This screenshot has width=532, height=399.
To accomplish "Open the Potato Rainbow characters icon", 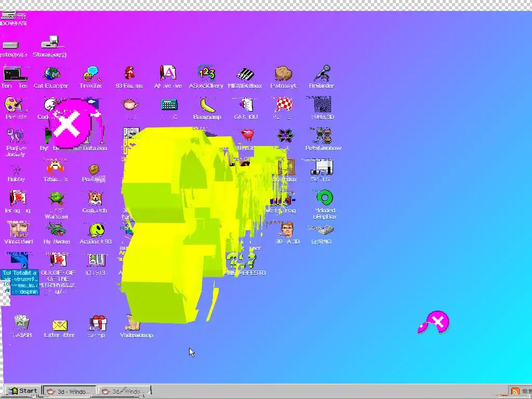I will click(323, 136).
